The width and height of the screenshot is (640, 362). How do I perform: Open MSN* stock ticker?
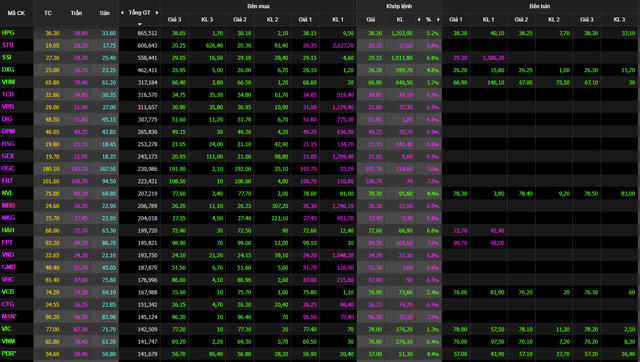pos(9,316)
